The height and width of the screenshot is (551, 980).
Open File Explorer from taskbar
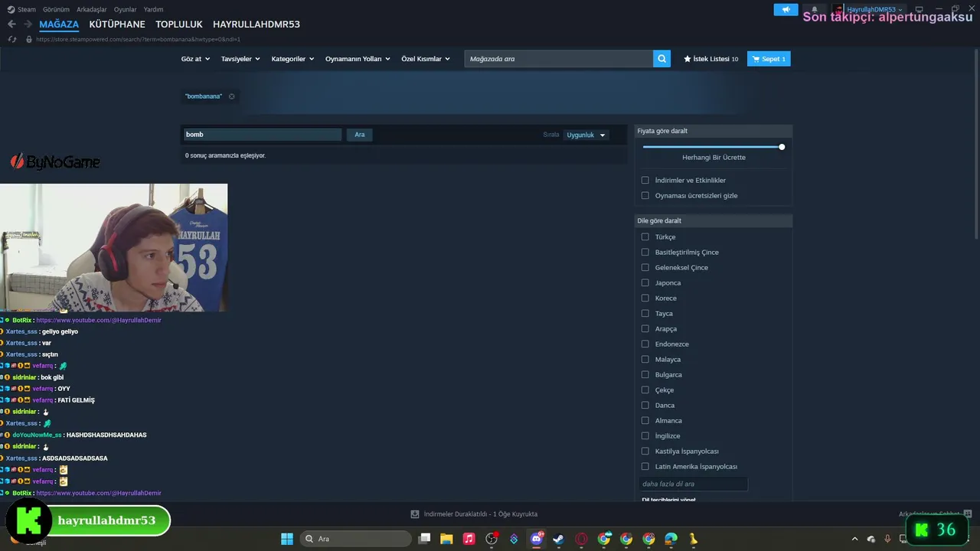coord(446,539)
